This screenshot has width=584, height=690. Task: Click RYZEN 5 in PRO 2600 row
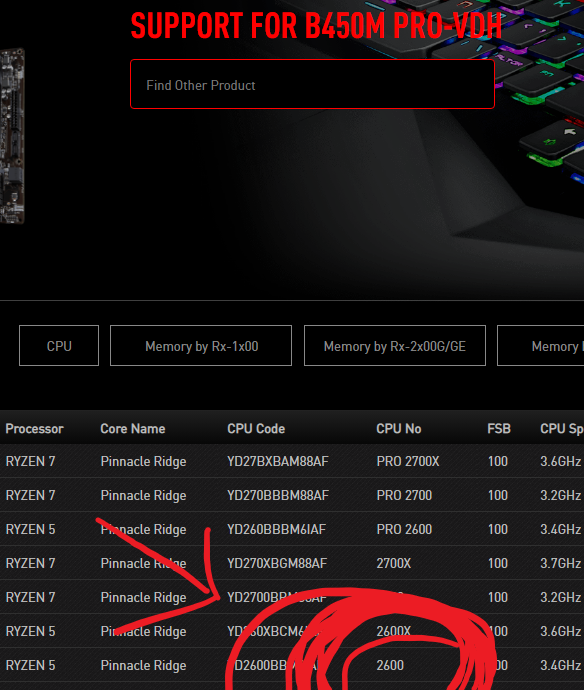coord(30,529)
